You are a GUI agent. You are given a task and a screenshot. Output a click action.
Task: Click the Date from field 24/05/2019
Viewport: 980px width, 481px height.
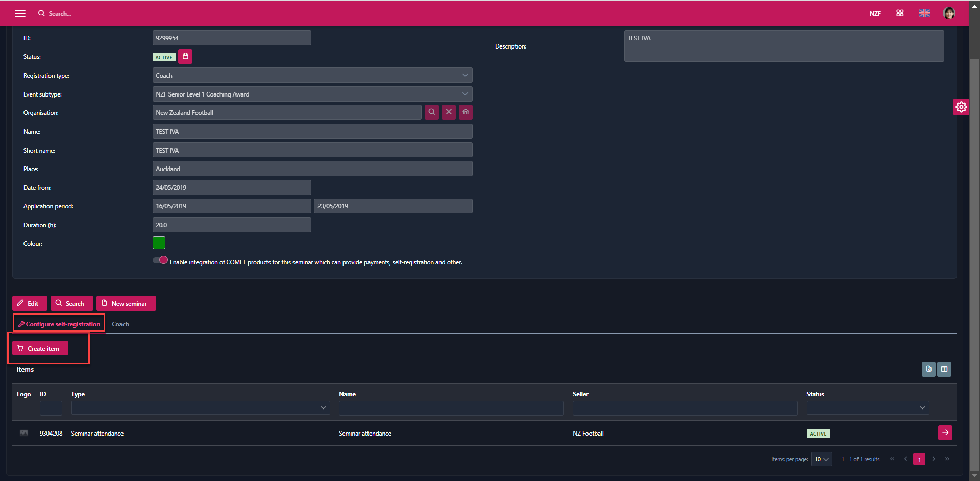point(232,187)
